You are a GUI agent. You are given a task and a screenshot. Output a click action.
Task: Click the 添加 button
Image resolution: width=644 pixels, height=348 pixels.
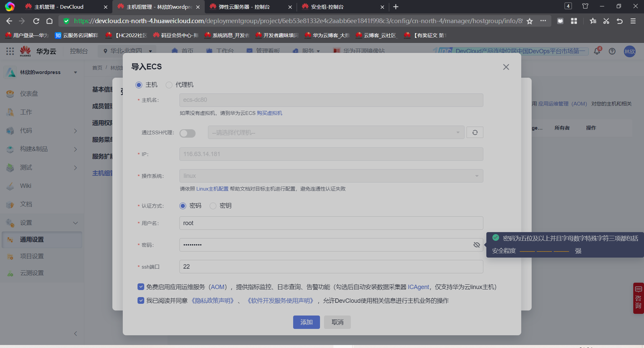307,322
